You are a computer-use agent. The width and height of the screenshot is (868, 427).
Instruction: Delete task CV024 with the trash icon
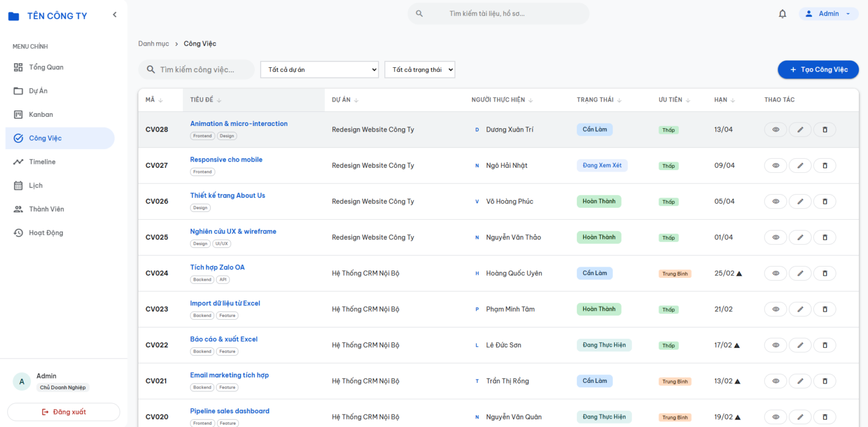tap(824, 273)
